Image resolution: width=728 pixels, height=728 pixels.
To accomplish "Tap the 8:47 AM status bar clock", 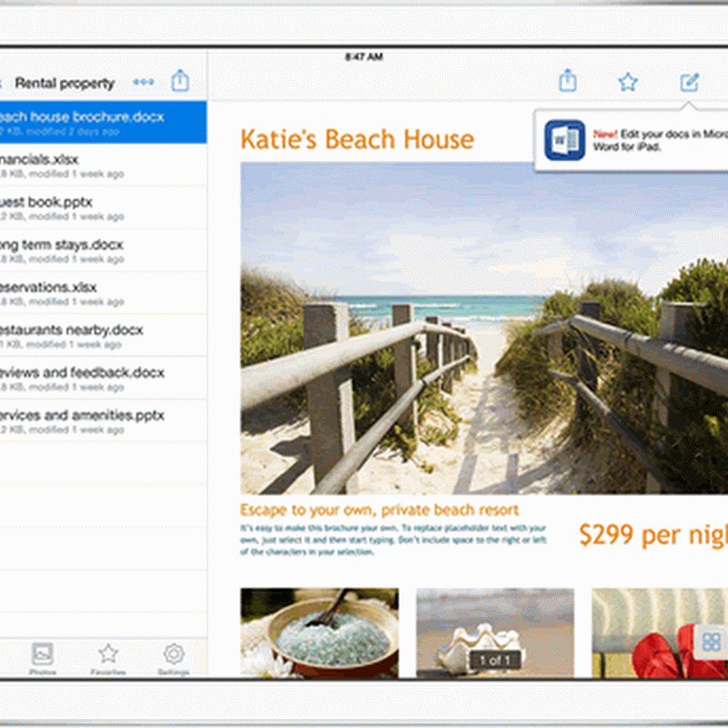I will [364, 56].
